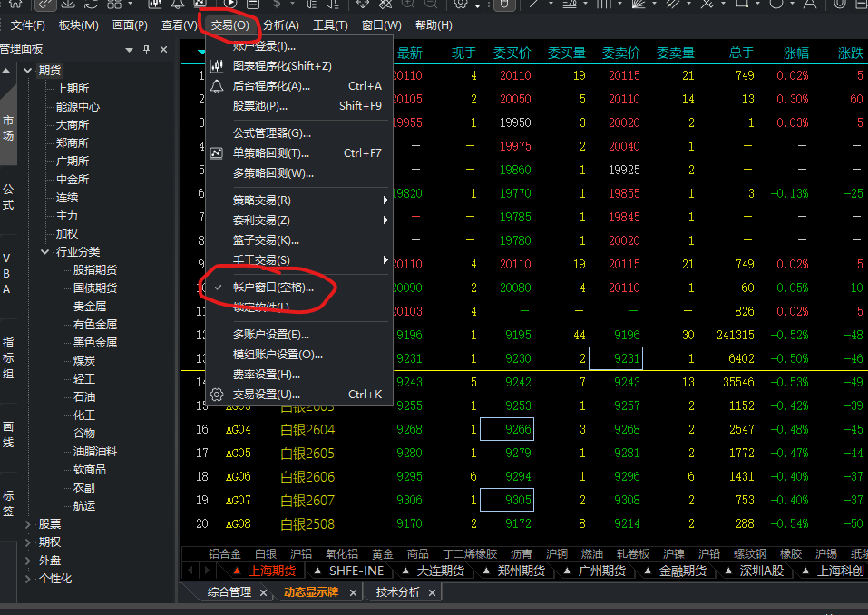Open the 板块(M) menu
Image resolution: width=868 pixels, height=615 pixels.
[79, 25]
